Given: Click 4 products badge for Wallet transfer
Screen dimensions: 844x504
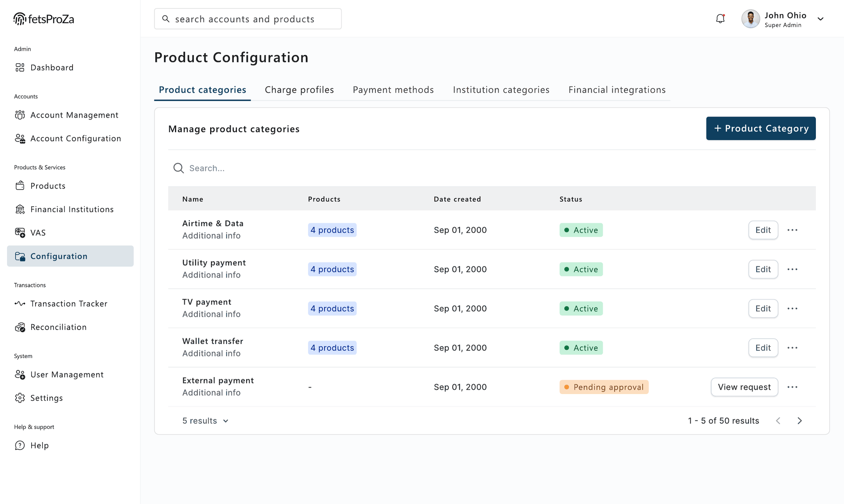Looking at the screenshot, I should (x=332, y=348).
